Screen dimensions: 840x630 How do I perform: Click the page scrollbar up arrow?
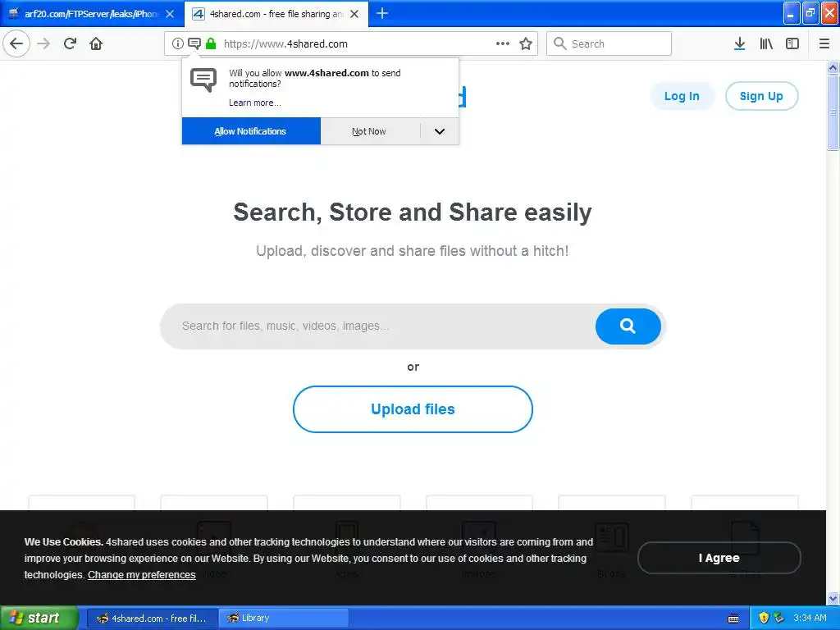pos(833,67)
